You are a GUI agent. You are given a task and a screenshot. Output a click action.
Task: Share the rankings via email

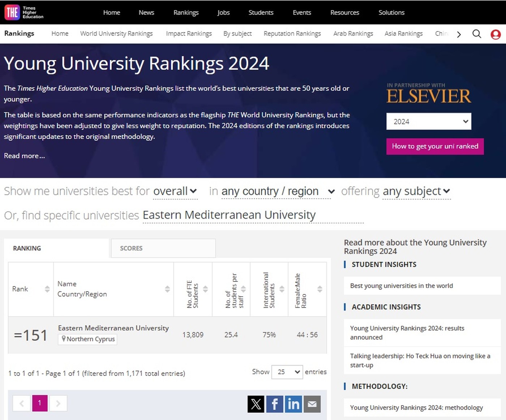pos(312,404)
